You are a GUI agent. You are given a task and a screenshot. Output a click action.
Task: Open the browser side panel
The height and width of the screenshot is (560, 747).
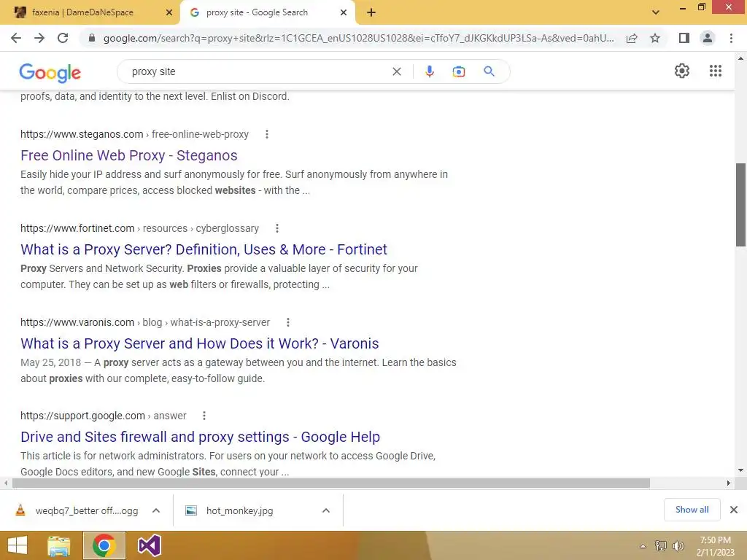click(x=684, y=38)
